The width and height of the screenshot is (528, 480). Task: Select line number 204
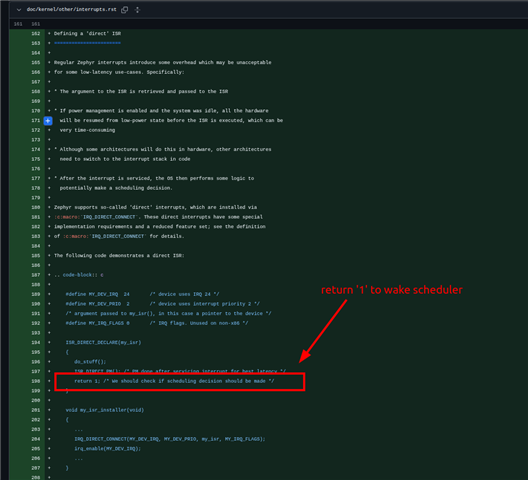tap(36, 439)
